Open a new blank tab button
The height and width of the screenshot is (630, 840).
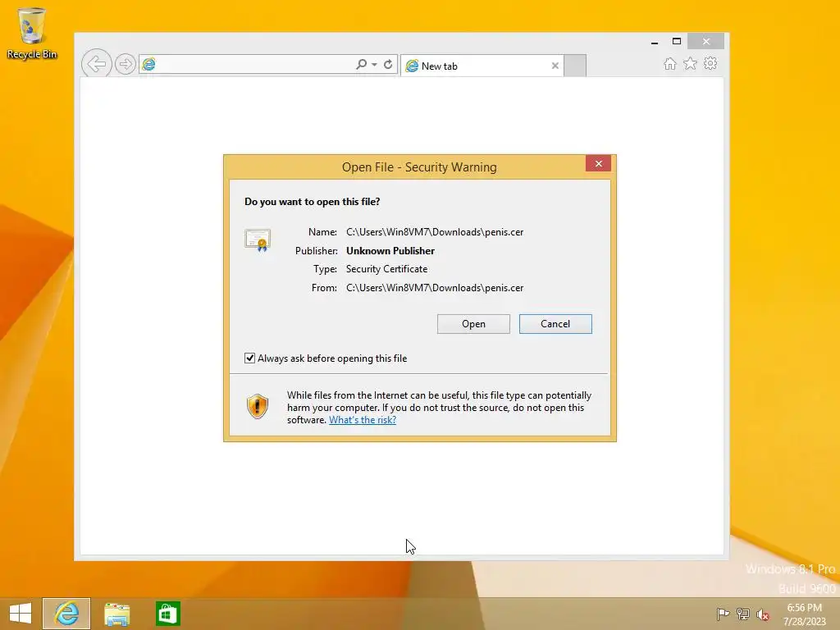[x=575, y=66]
